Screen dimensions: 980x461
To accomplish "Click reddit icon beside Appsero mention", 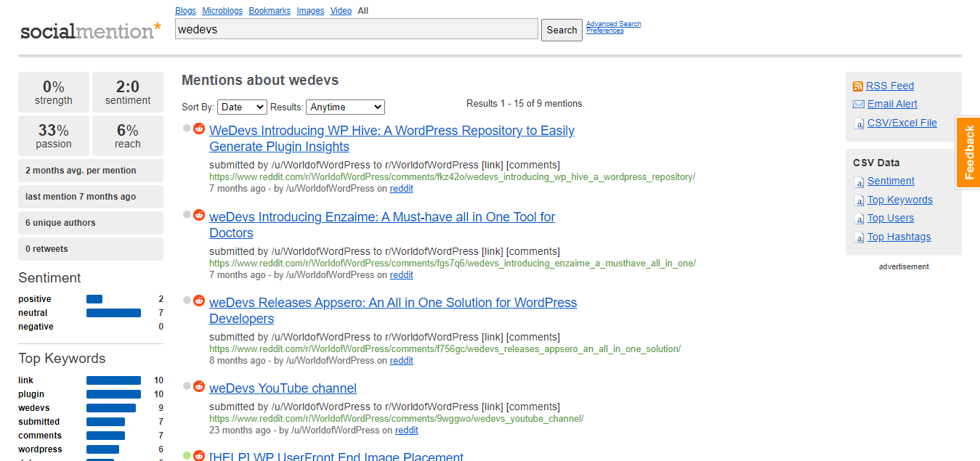I will tap(199, 301).
